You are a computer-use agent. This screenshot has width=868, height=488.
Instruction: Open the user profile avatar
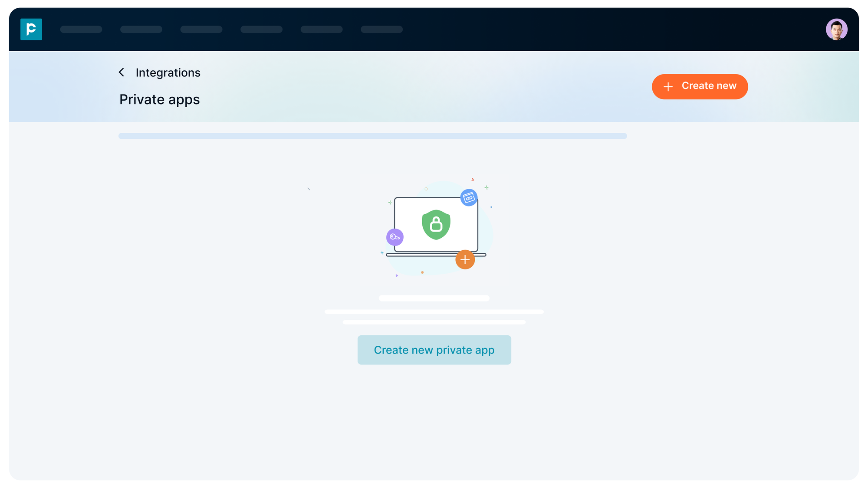(x=836, y=29)
